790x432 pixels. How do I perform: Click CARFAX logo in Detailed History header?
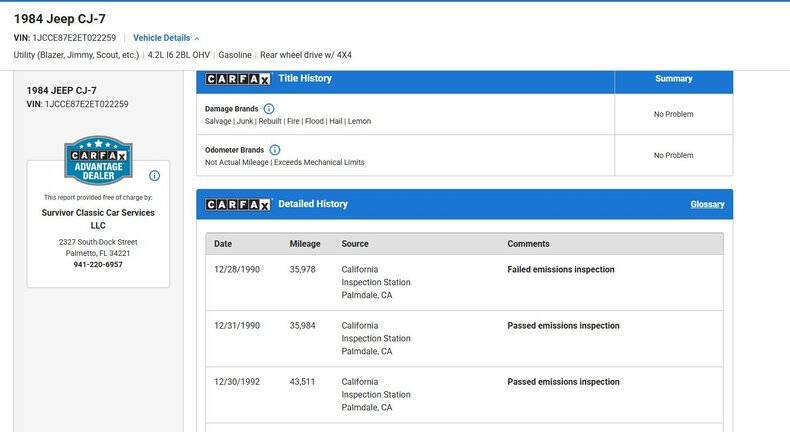(x=238, y=205)
